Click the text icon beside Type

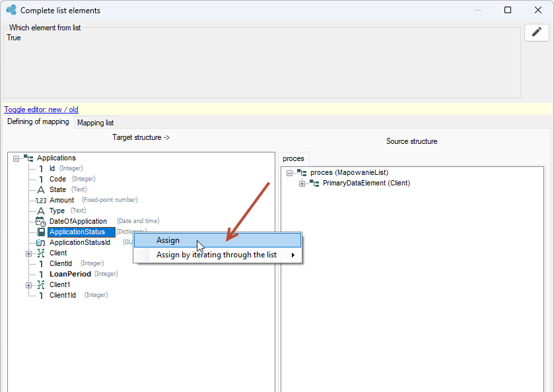pos(41,211)
